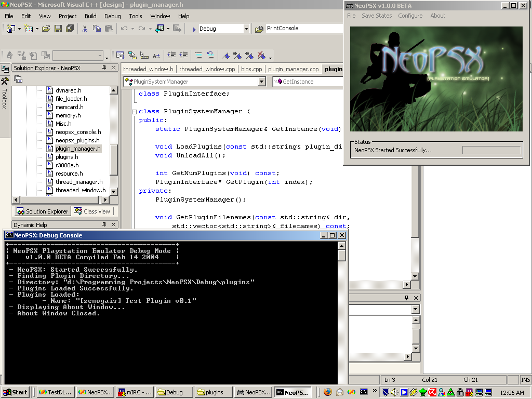532x399 pixels.
Task: Open the Debug menu in the menu bar
Action: coord(113,16)
